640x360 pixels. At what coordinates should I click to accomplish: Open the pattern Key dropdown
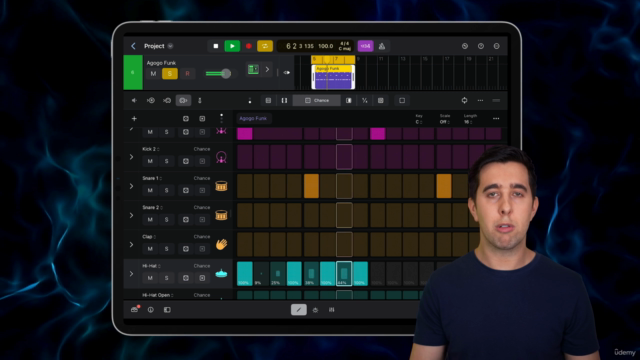(419, 119)
